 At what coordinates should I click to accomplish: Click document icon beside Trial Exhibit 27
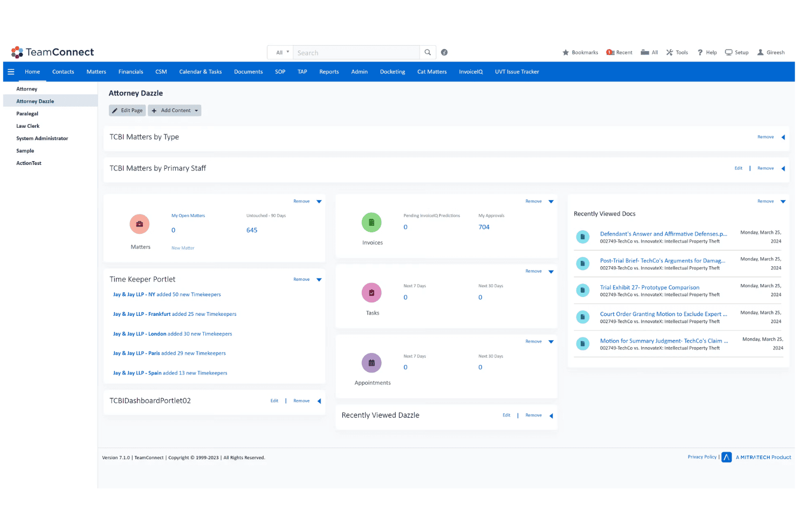pyautogui.click(x=583, y=291)
